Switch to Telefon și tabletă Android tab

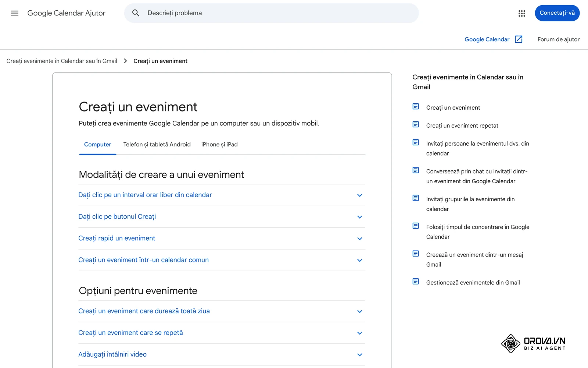click(x=157, y=145)
